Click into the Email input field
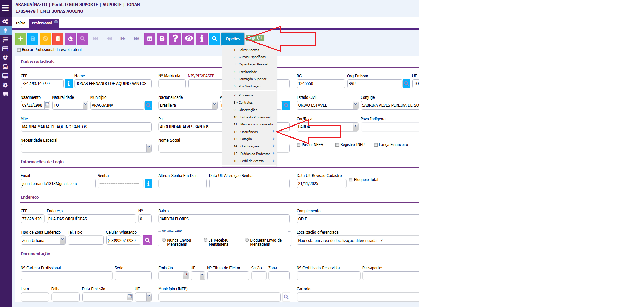Screen dimensions: 644x307 point(58,184)
